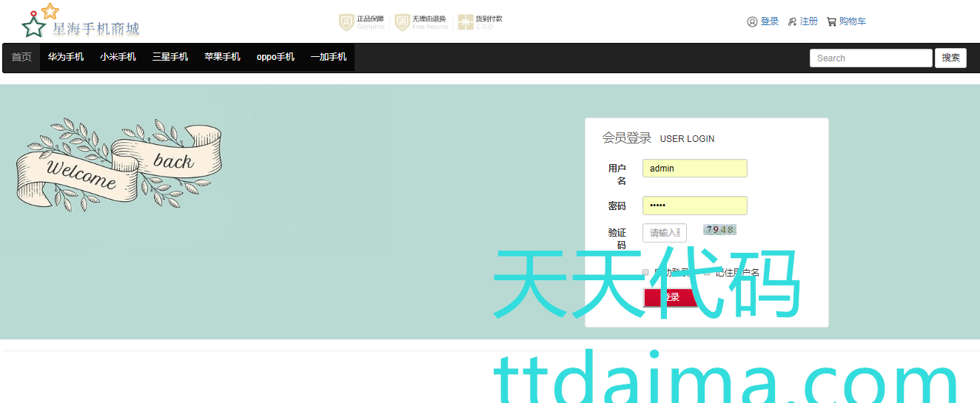Image resolution: width=980 pixels, height=403 pixels.
Task: Open the 购物车 shopping cart icon
Action: 831,22
